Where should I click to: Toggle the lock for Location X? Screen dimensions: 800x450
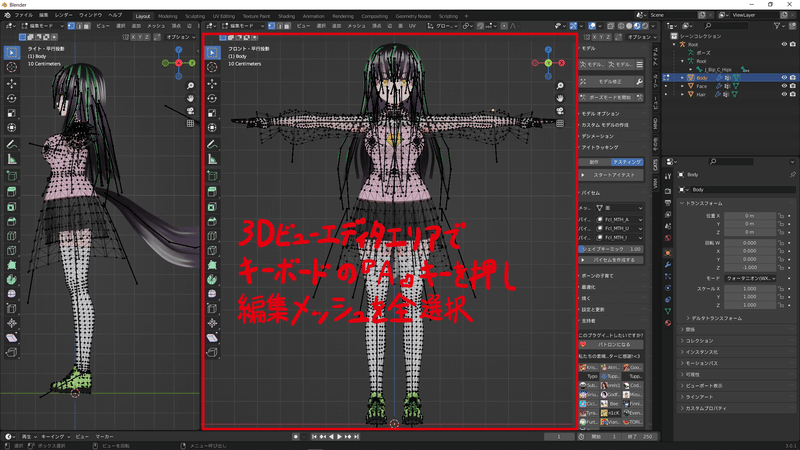(781, 216)
